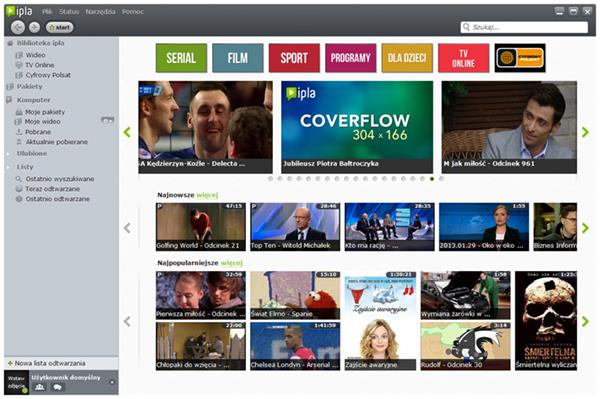Click the ipla logo icon
The height and width of the screenshot is (399, 600).
click(x=19, y=11)
